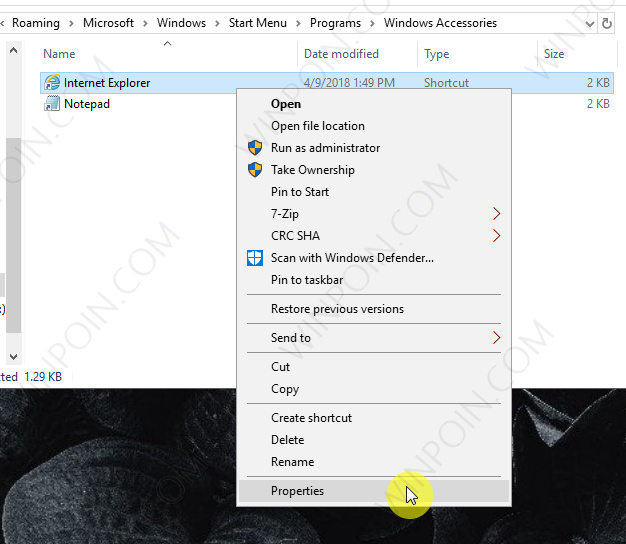Select Scan with Windows Defender
Viewport: 626px width, 544px height.
[x=374, y=258]
